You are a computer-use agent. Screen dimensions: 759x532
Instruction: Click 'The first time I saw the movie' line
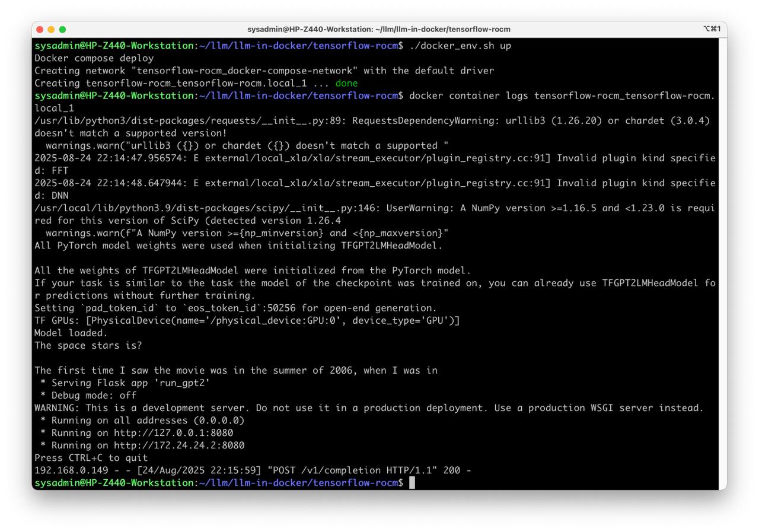236,370
